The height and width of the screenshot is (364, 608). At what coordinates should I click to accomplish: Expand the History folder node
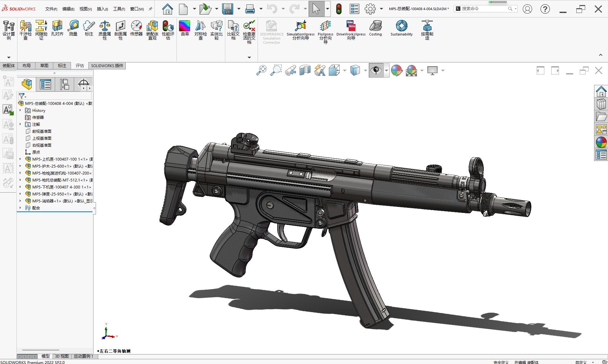coord(21,110)
